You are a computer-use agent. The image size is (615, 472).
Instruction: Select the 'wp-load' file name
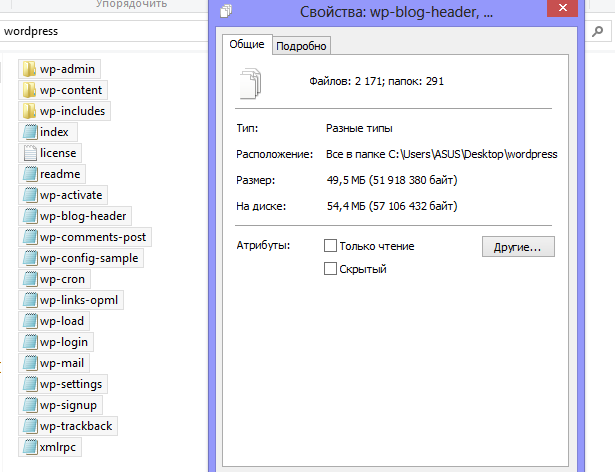point(62,321)
